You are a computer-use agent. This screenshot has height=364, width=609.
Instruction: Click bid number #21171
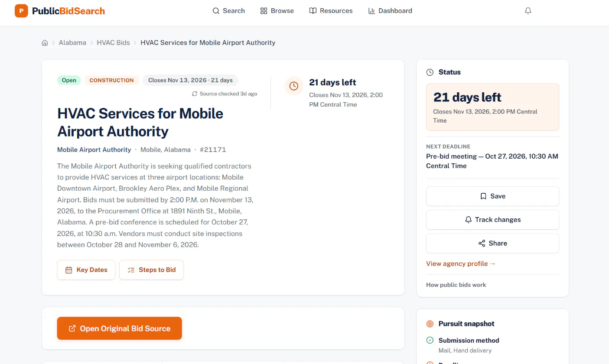tap(213, 149)
